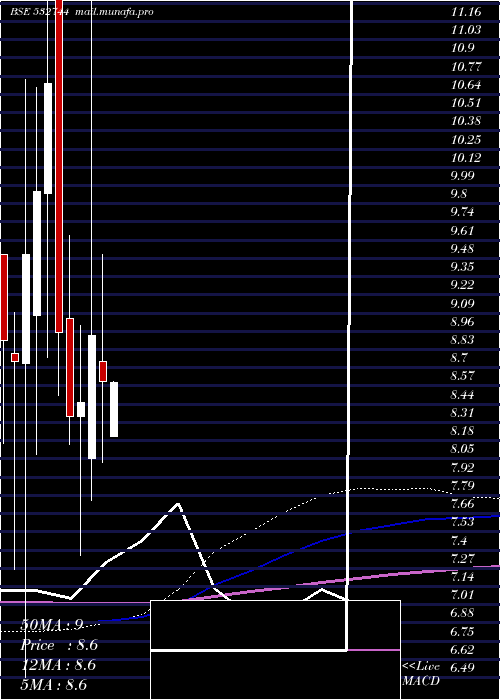Click the 8.96 price axis label

463,322
